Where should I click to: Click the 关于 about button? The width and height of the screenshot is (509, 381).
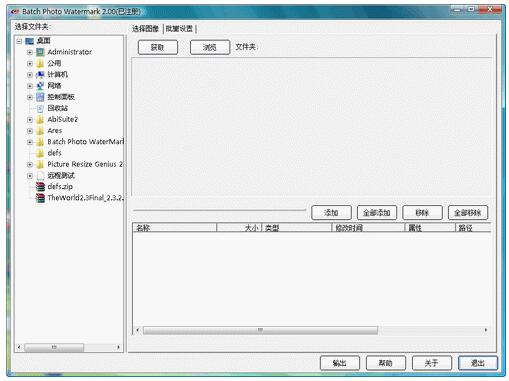coord(432,363)
